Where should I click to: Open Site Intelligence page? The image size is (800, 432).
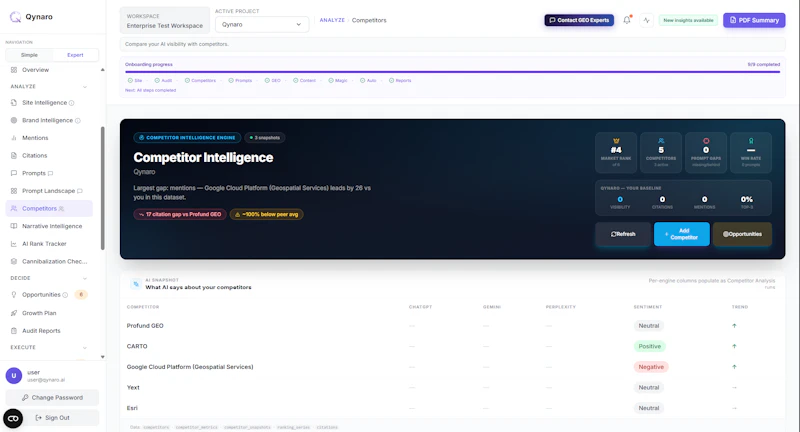pos(44,103)
